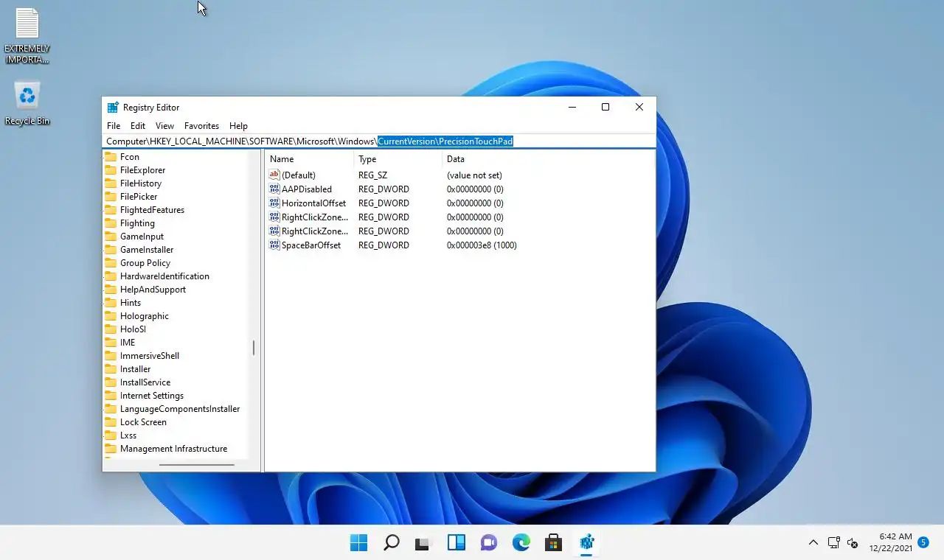Image resolution: width=944 pixels, height=560 pixels.
Task: Open the Management Infrastructure key
Action: click(x=173, y=449)
